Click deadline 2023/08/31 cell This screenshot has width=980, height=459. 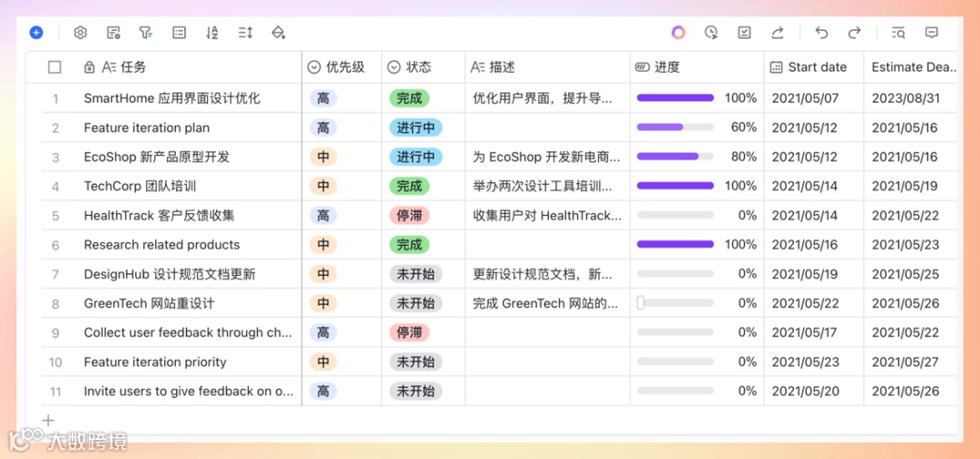(911, 98)
